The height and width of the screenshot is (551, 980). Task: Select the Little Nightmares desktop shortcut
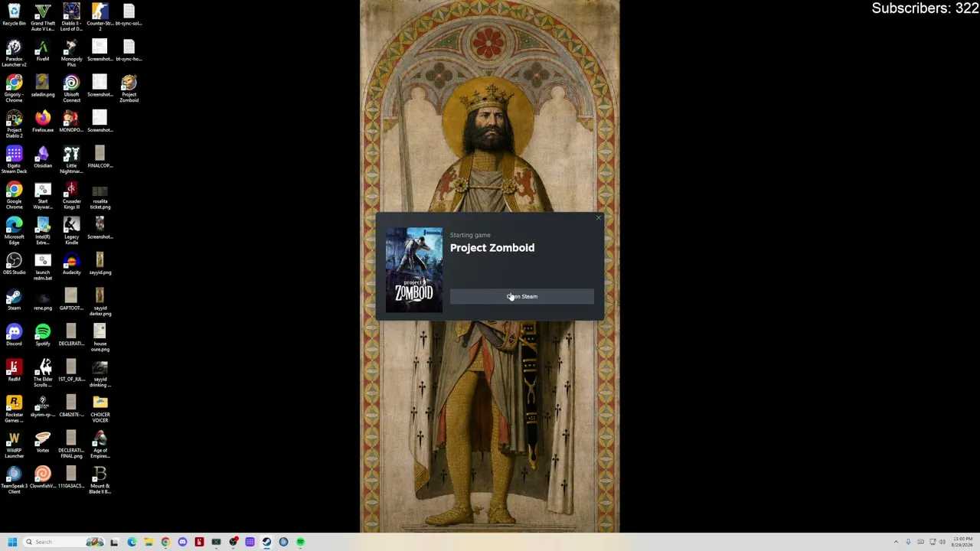coord(71,160)
